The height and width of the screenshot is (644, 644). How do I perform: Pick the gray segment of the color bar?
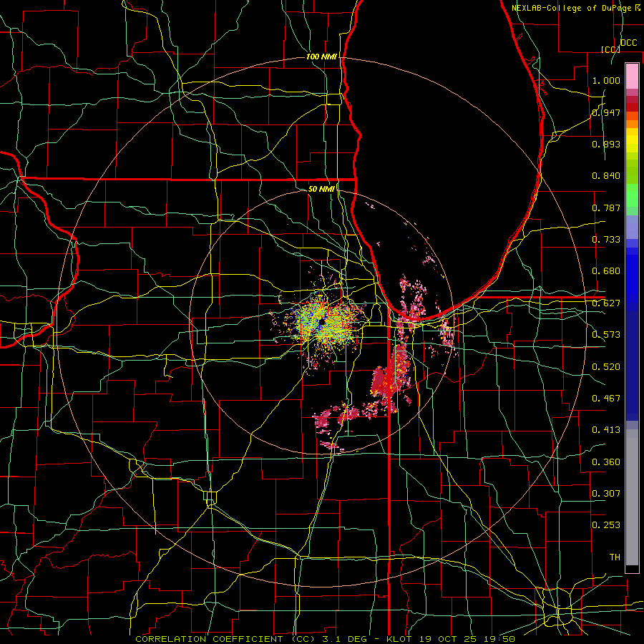tap(632, 497)
